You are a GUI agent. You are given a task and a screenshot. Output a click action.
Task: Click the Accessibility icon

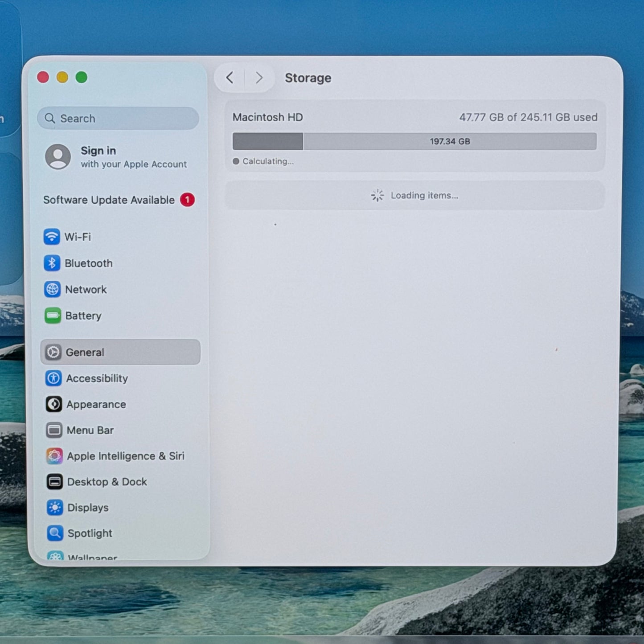(x=54, y=378)
